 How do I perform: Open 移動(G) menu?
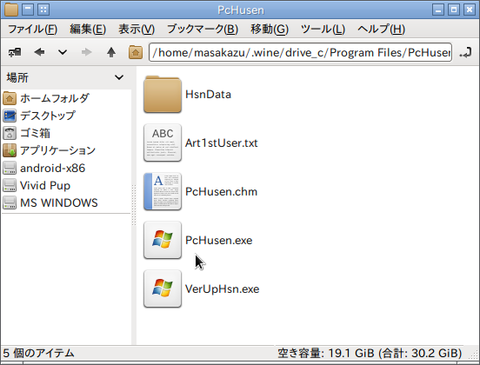[x=269, y=29]
